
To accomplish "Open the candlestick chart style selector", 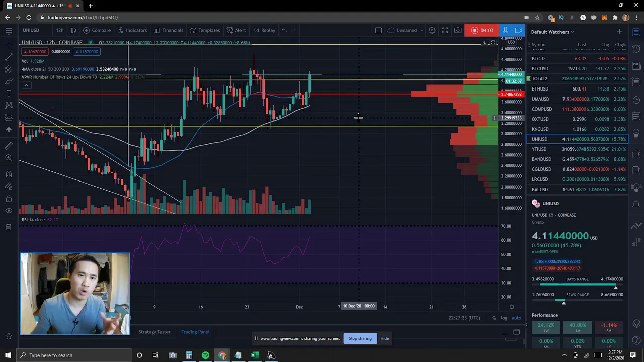I will click(x=73, y=30).
